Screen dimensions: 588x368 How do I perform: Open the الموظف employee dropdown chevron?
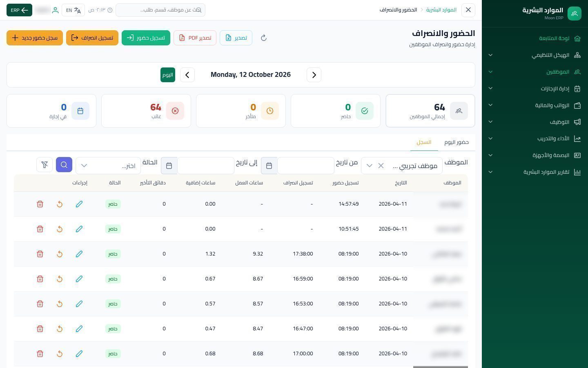369,166
